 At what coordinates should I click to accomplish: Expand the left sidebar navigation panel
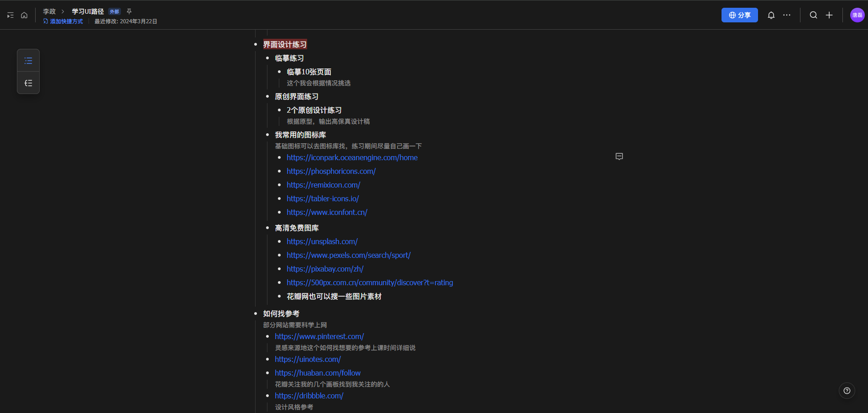click(x=10, y=16)
